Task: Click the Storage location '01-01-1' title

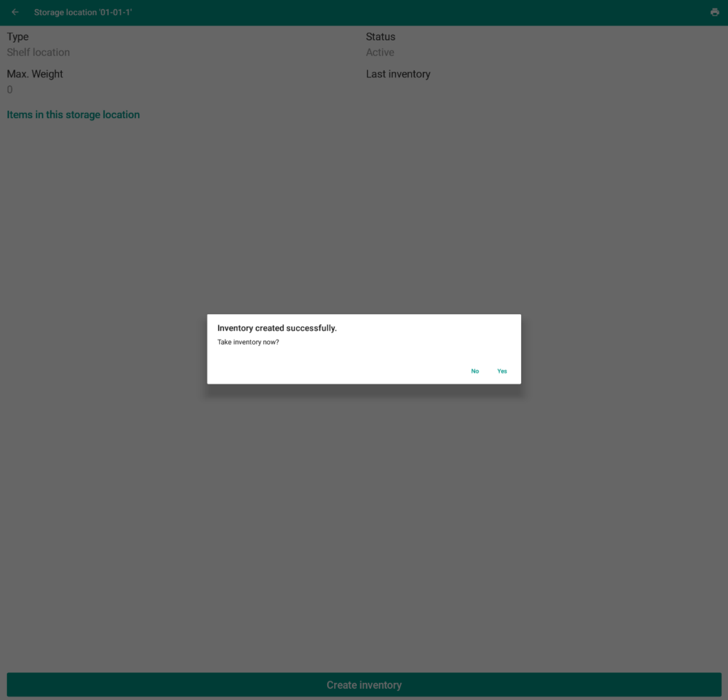Action: click(83, 12)
